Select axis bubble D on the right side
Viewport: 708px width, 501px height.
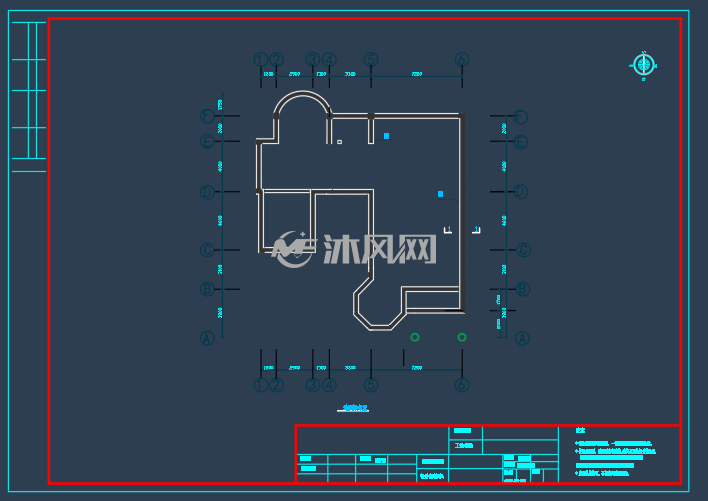pos(521,192)
